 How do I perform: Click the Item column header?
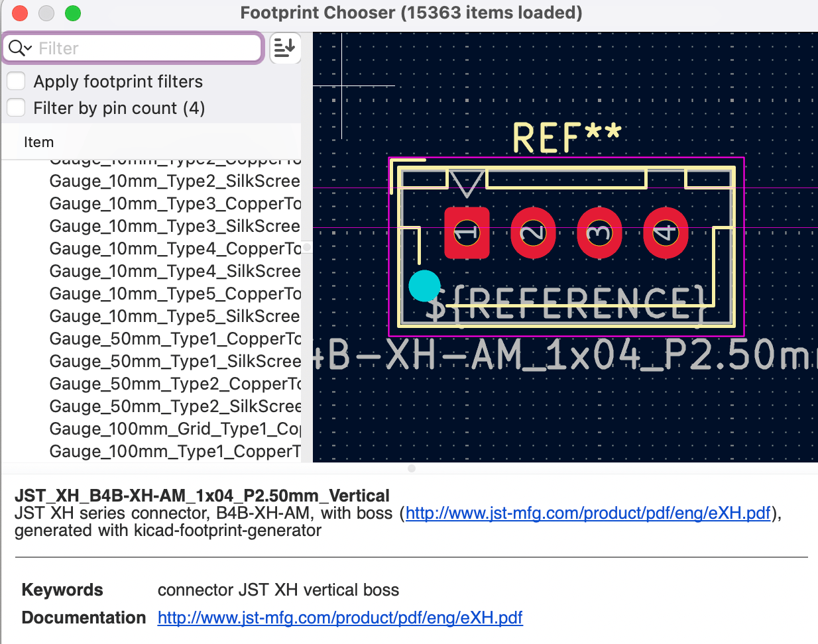pyautogui.click(x=38, y=142)
